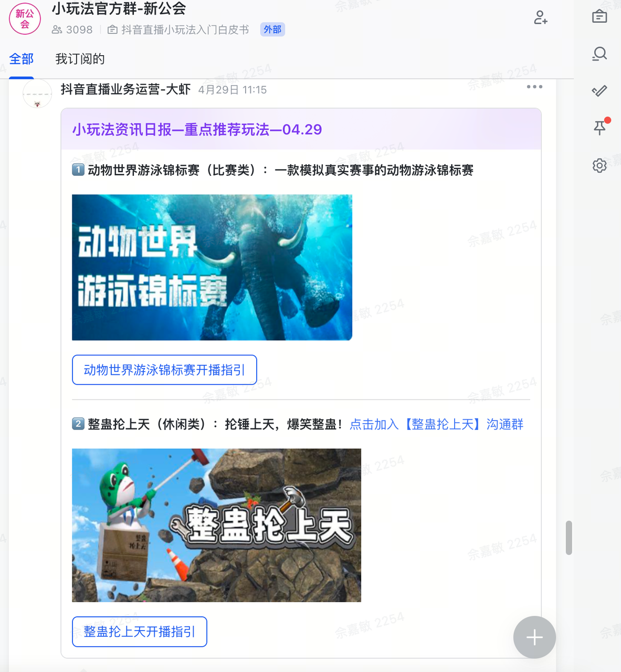Click the 3098 member count
This screenshot has height=672, width=621.
click(x=72, y=30)
